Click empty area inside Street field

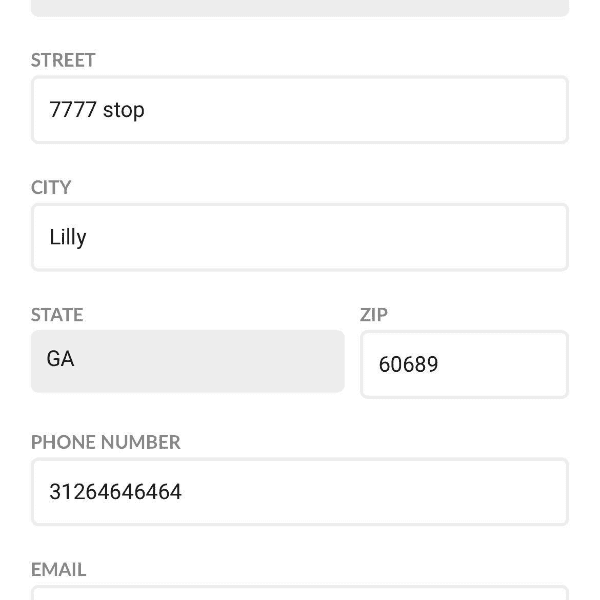coord(400,110)
